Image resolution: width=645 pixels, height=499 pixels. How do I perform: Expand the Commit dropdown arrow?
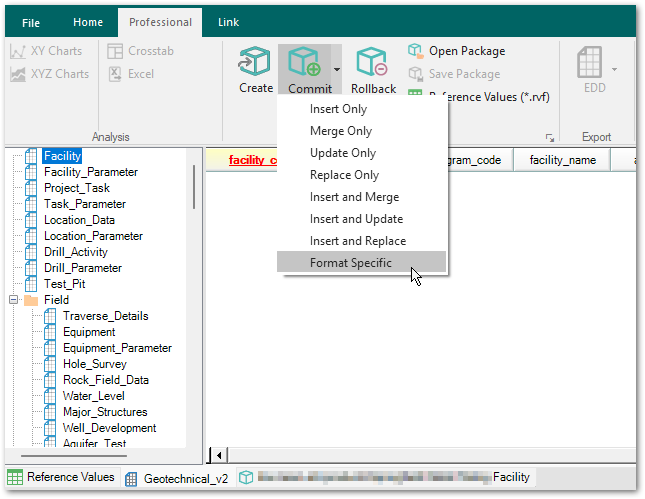pyautogui.click(x=337, y=70)
